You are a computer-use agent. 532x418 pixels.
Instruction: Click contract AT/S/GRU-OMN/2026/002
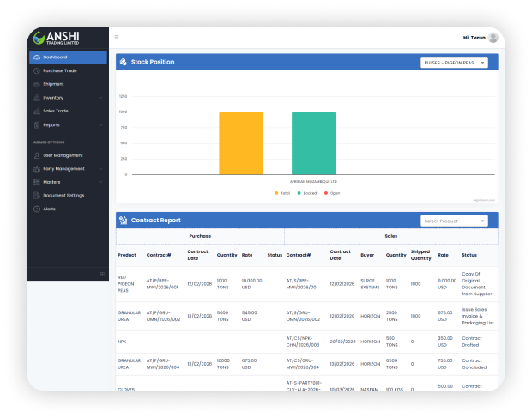point(303,316)
